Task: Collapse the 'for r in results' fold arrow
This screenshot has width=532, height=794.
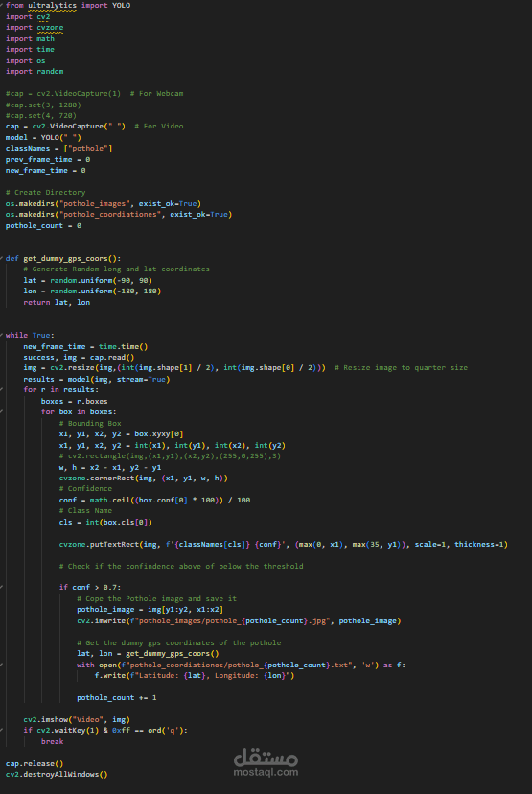Action: pos(2,390)
